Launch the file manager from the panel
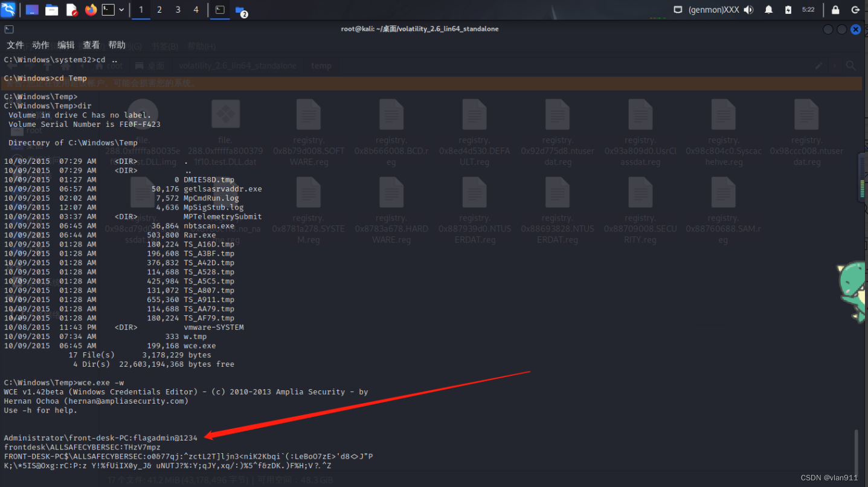 (52, 10)
